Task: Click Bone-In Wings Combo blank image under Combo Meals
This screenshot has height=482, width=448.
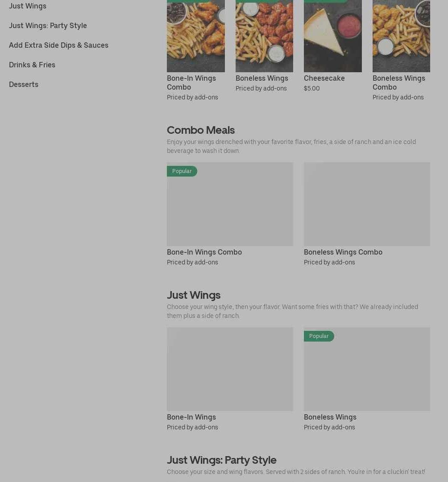Action: [x=230, y=204]
